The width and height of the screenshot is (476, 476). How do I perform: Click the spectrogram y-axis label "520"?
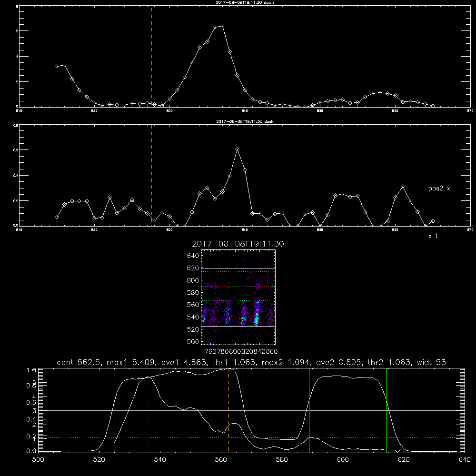[193, 329]
